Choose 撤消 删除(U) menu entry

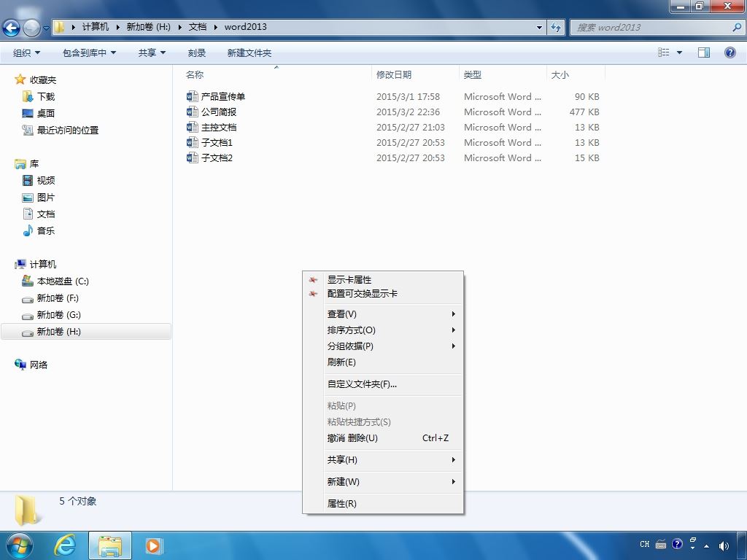point(382,438)
